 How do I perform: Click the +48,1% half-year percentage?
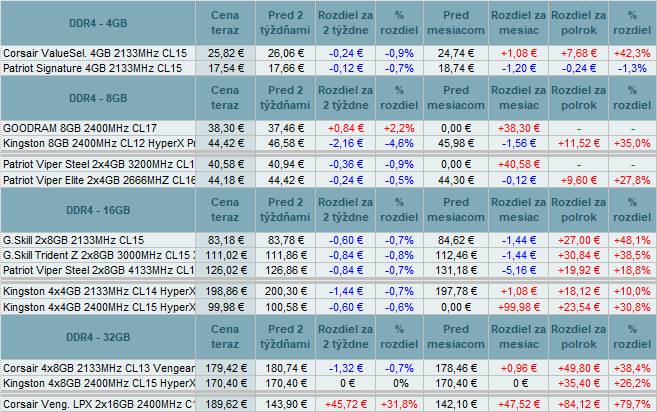pyautogui.click(x=632, y=240)
